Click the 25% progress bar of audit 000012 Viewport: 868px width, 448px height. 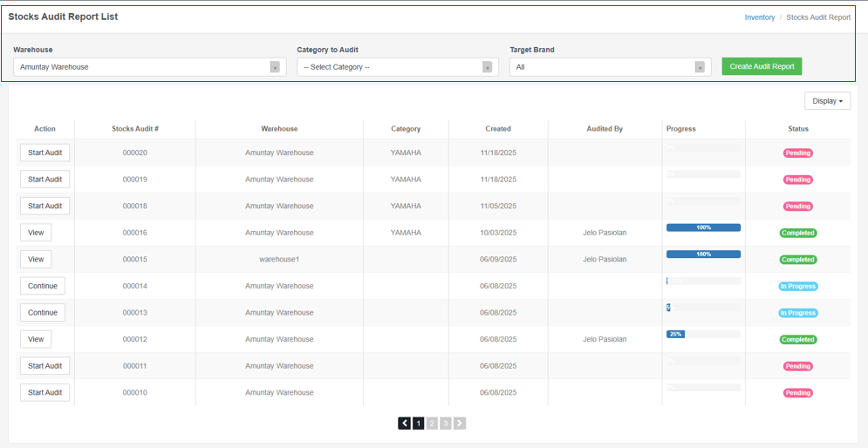(x=675, y=334)
